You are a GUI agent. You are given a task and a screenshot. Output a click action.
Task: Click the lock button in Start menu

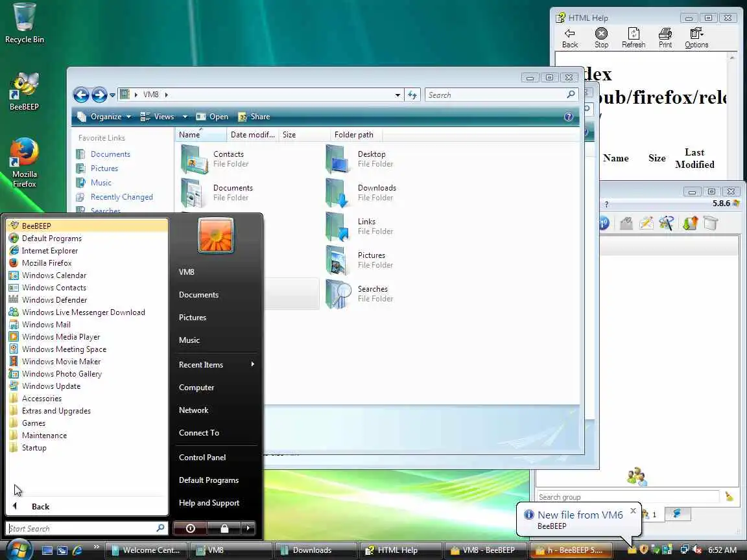coord(224,528)
